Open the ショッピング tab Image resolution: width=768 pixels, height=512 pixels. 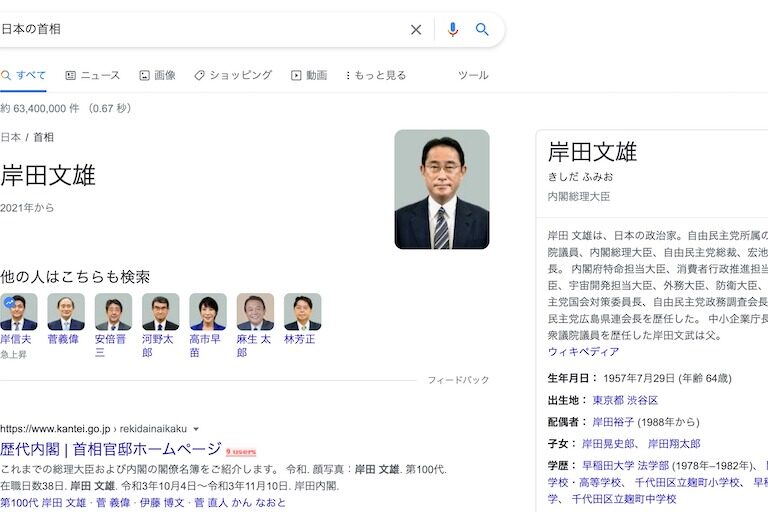coord(233,75)
